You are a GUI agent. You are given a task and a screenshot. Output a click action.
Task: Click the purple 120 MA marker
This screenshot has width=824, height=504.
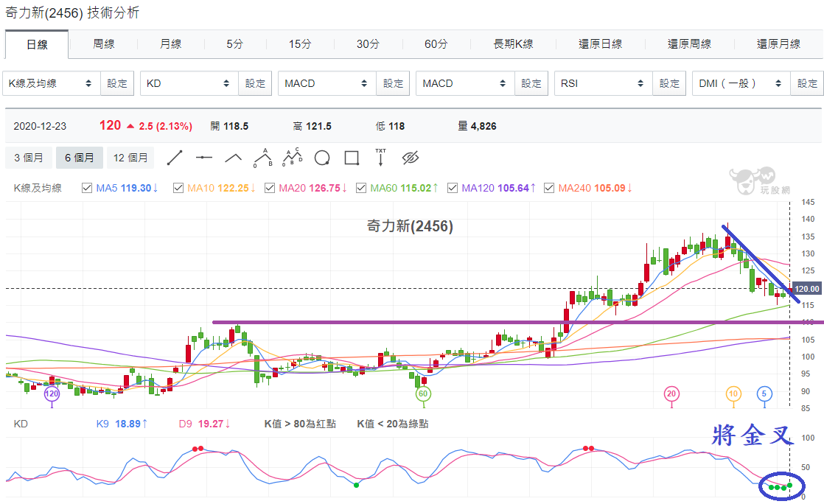pos(52,393)
